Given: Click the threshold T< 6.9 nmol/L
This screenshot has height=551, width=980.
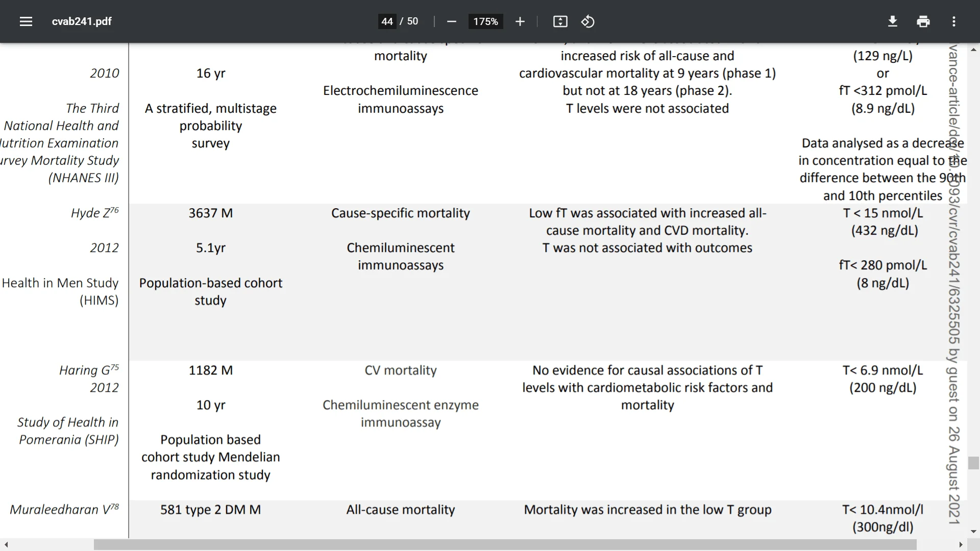Looking at the screenshot, I should pos(883,370).
